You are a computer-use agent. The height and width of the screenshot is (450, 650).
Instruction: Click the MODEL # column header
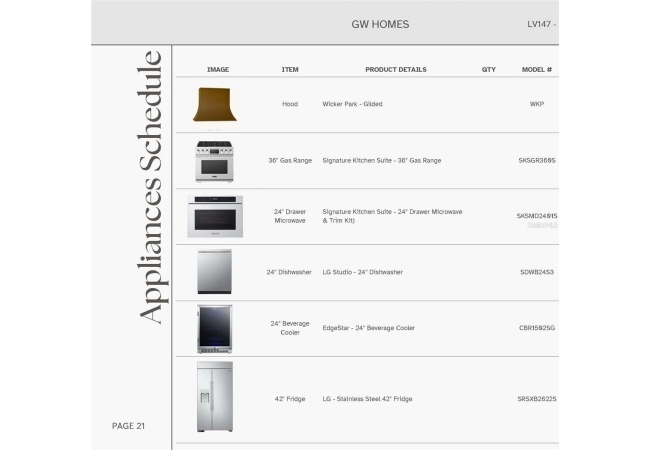[537, 70]
